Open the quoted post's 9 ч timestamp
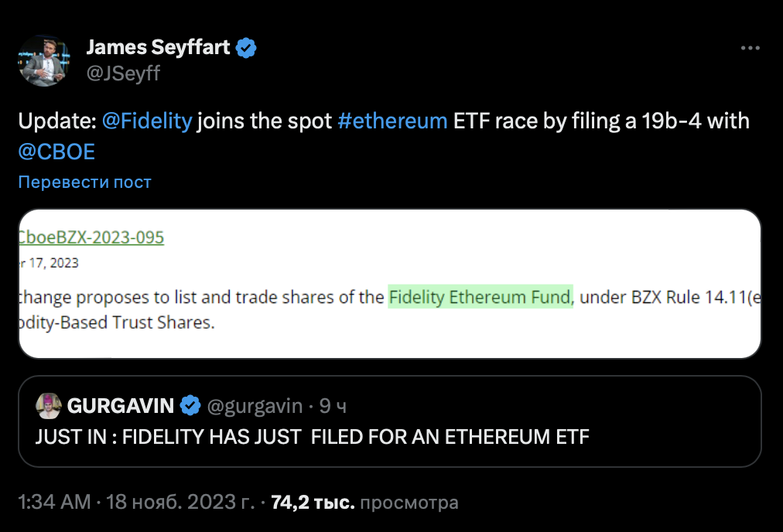Viewport: 783px width, 532px height. pos(333,406)
